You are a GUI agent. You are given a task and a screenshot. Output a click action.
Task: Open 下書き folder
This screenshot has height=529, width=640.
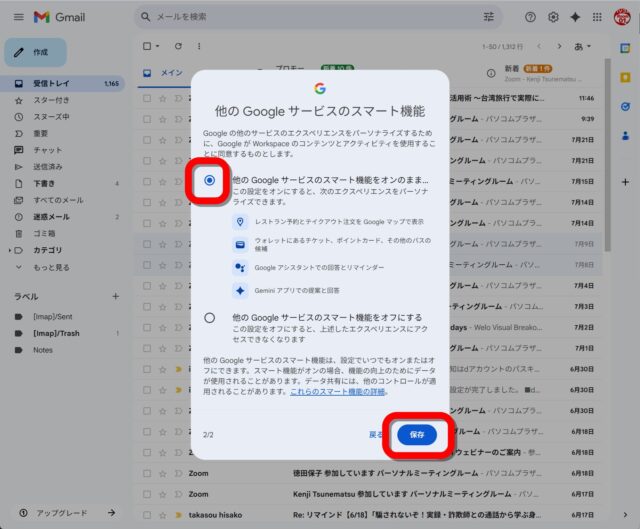click(62, 183)
